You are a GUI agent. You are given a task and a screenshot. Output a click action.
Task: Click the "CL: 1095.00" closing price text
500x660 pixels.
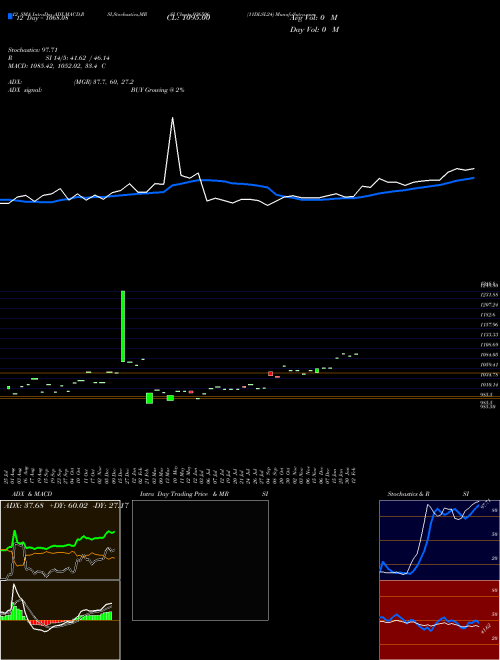coord(189,18)
